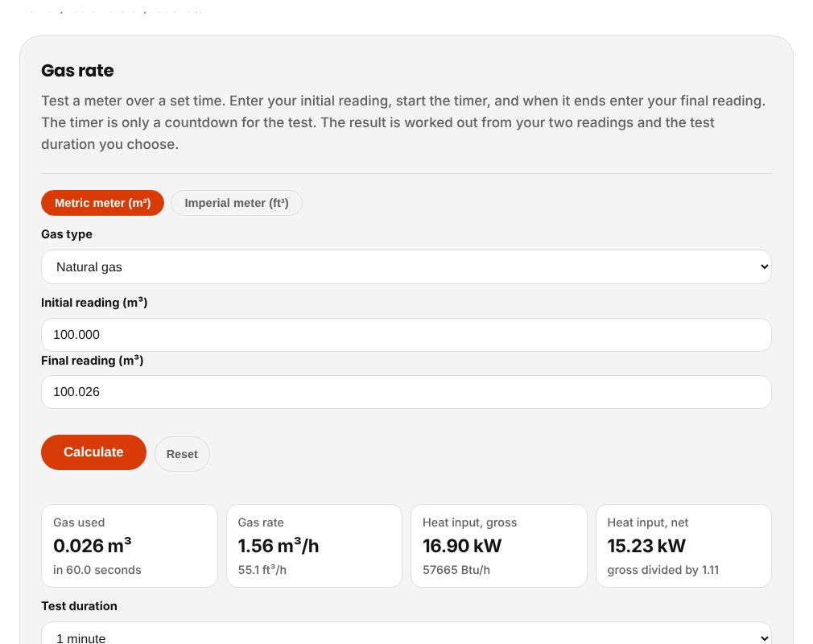The width and height of the screenshot is (813, 644).
Task: Click the 'Gas rate' heading
Action: pos(78,71)
